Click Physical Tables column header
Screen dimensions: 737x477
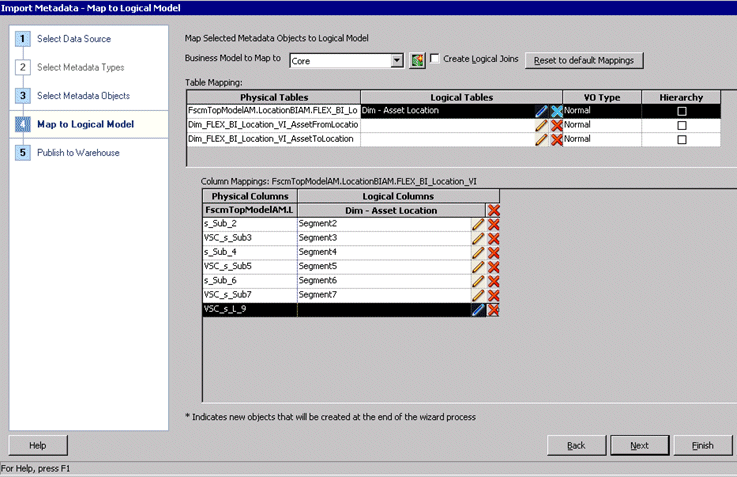click(274, 97)
